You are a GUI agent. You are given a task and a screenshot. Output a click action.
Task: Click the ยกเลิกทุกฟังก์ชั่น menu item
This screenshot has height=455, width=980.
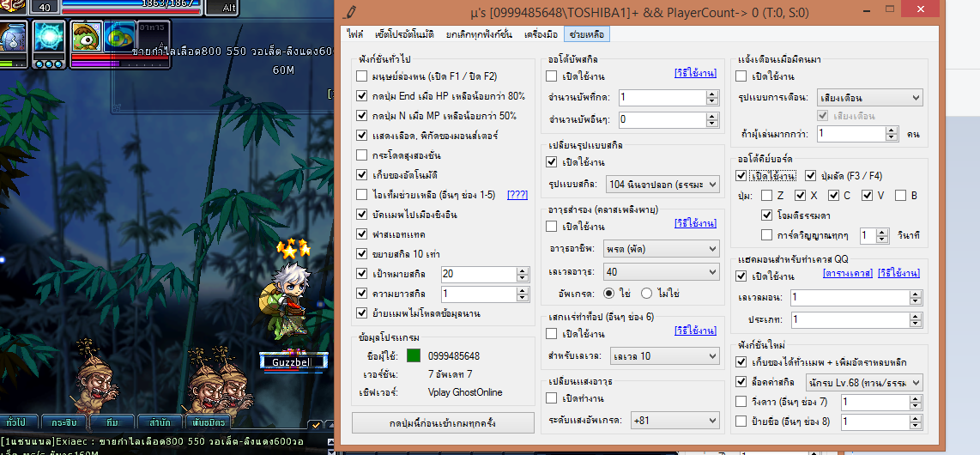[480, 34]
